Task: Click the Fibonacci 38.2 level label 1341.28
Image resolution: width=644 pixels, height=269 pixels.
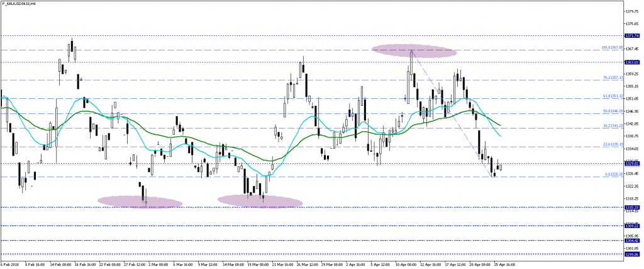Action: point(613,125)
